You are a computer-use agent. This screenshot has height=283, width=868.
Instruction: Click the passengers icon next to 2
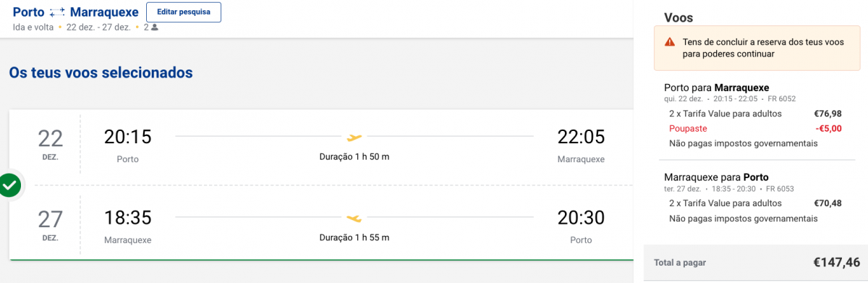(x=155, y=28)
